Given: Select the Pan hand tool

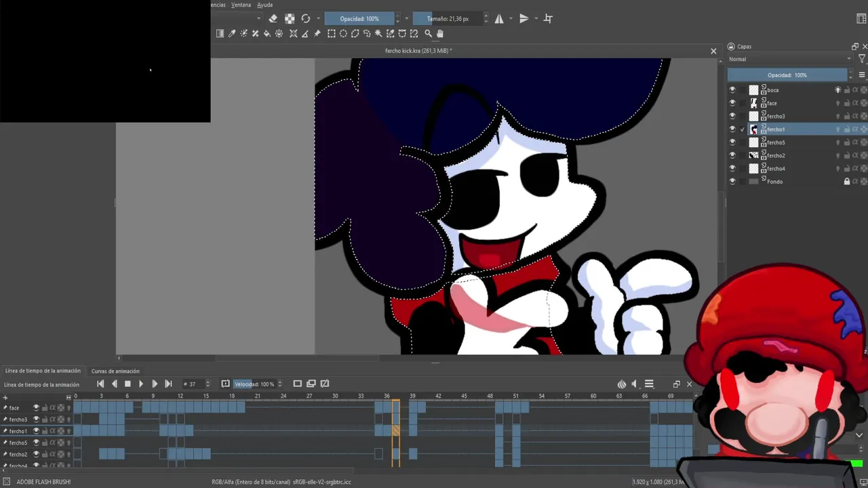Looking at the screenshot, I should [439, 33].
